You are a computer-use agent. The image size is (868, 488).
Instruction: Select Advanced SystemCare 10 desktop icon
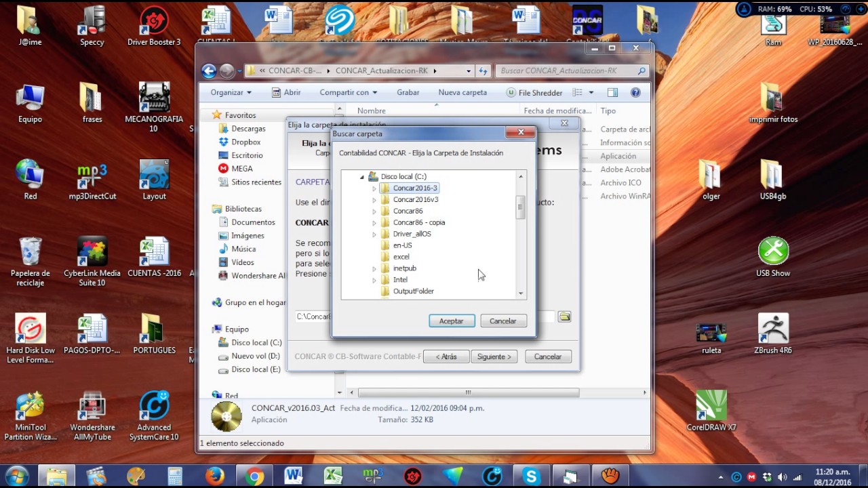[154, 416]
